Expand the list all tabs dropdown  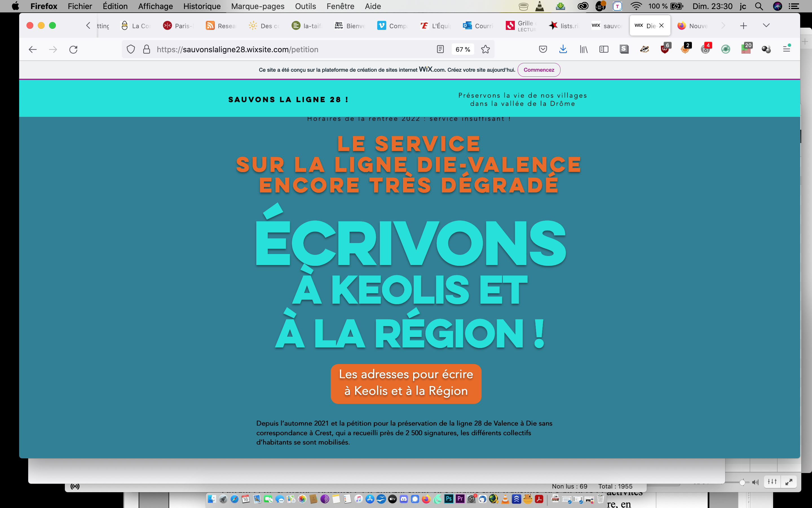(766, 25)
